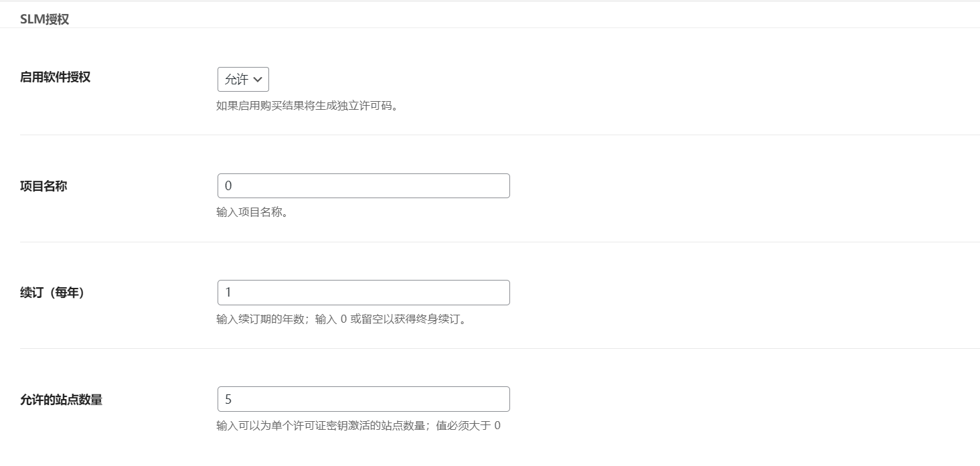Click the 续订（每年） input field
Screen dimensions: 980x466
coord(363,293)
